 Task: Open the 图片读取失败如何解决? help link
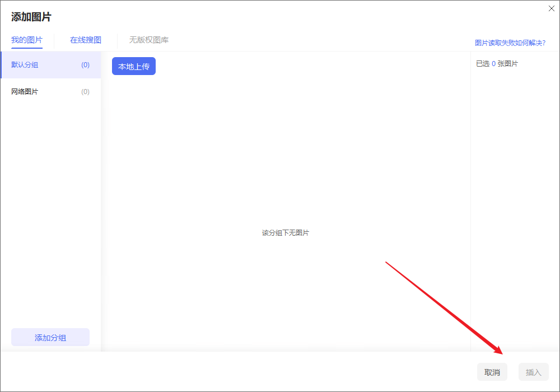pyautogui.click(x=510, y=43)
